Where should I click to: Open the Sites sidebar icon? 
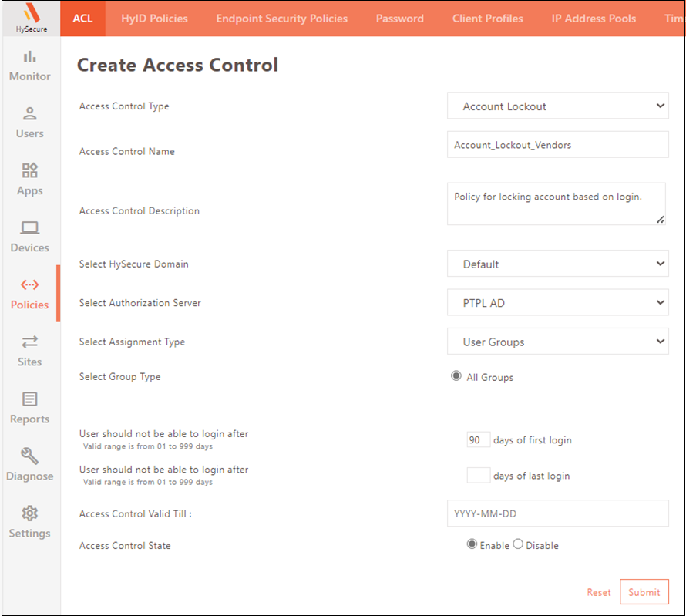(29, 342)
